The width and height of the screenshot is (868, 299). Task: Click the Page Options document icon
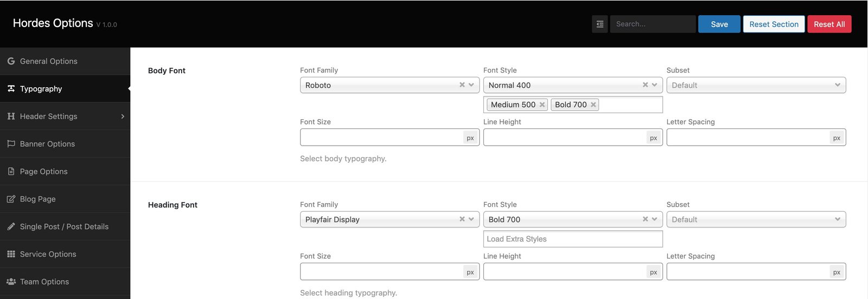(x=11, y=171)
